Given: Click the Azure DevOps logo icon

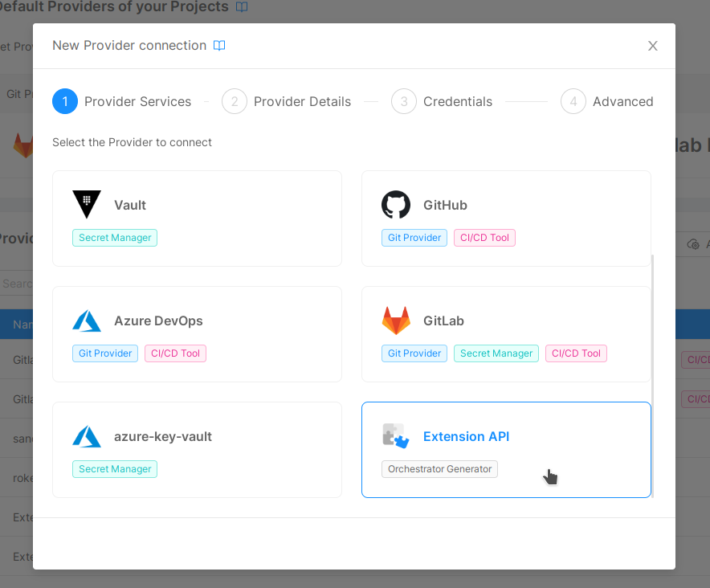Looking at the screenshot, I should (87, 320).
